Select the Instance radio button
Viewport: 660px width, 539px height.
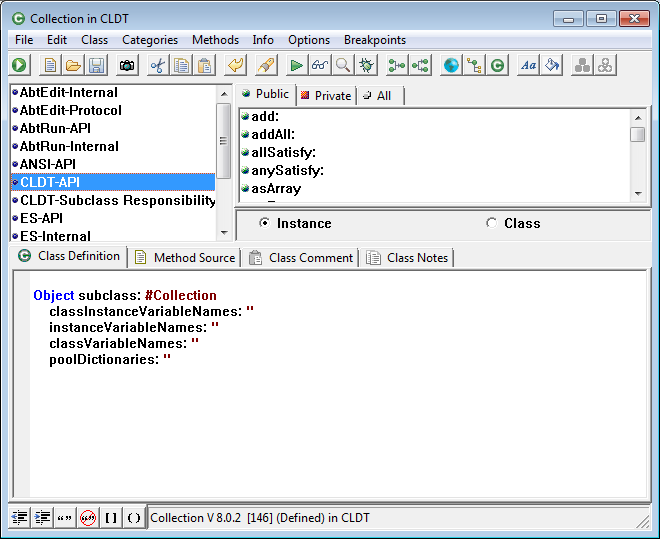pyautogui.click(x=265, y=223)
